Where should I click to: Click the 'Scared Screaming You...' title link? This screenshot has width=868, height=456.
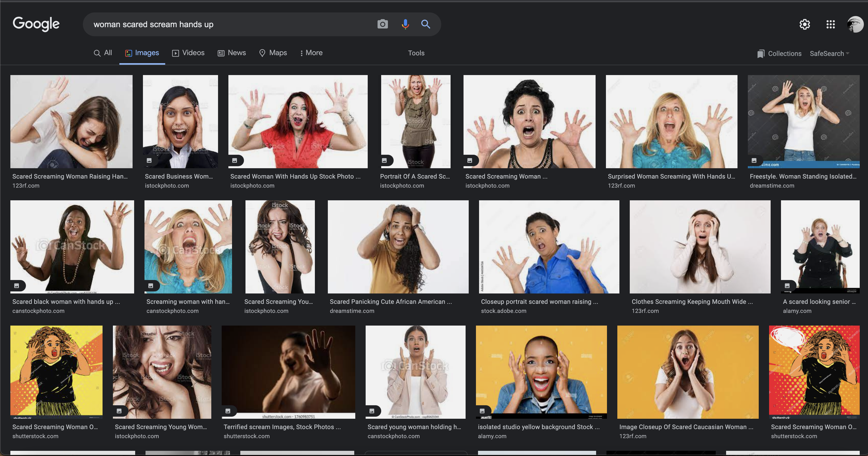pos(278,302)
